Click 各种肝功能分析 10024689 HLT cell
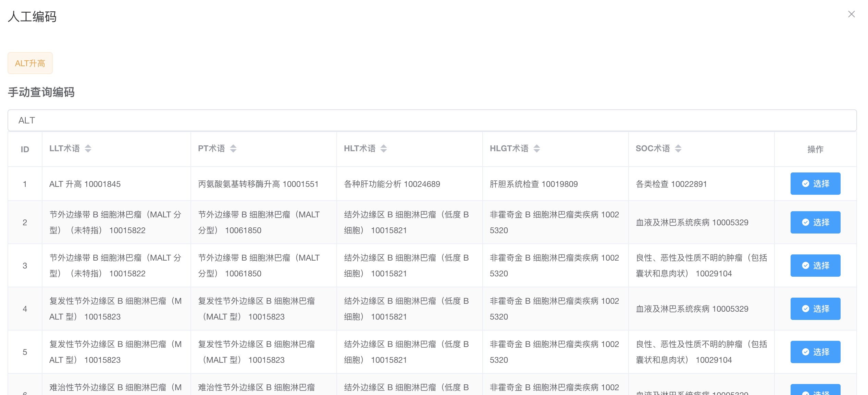The image size is (868, 395). [x=392, y=184]
